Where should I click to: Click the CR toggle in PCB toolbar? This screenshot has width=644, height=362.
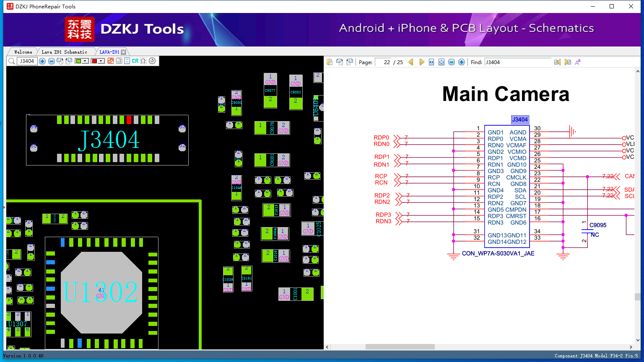pos(135,61)
